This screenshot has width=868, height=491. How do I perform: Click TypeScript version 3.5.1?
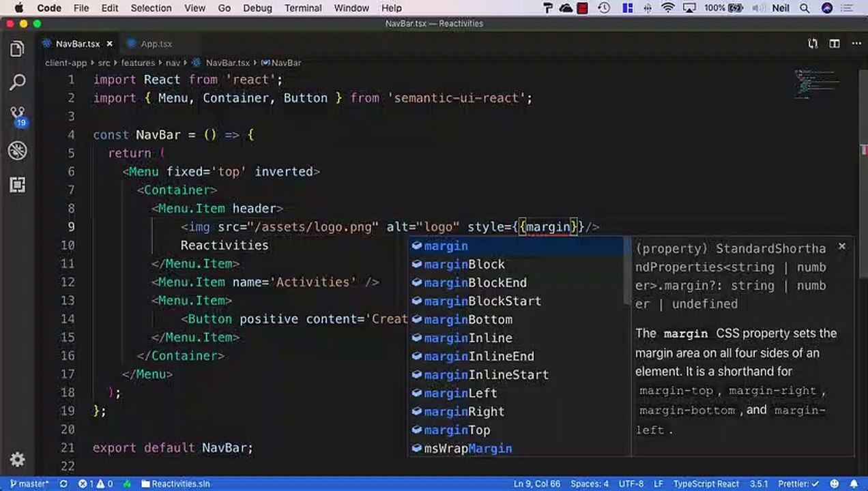tap(759, 483)
